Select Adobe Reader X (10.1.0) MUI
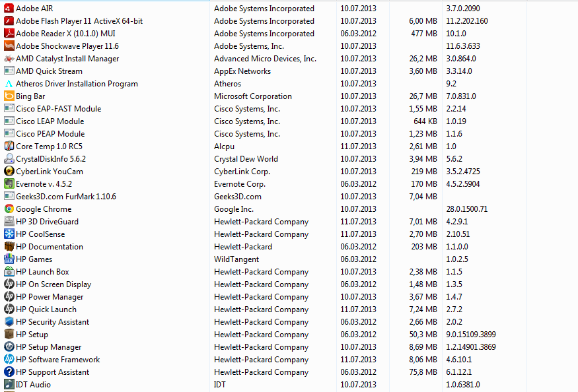 [x=65, y=34]
